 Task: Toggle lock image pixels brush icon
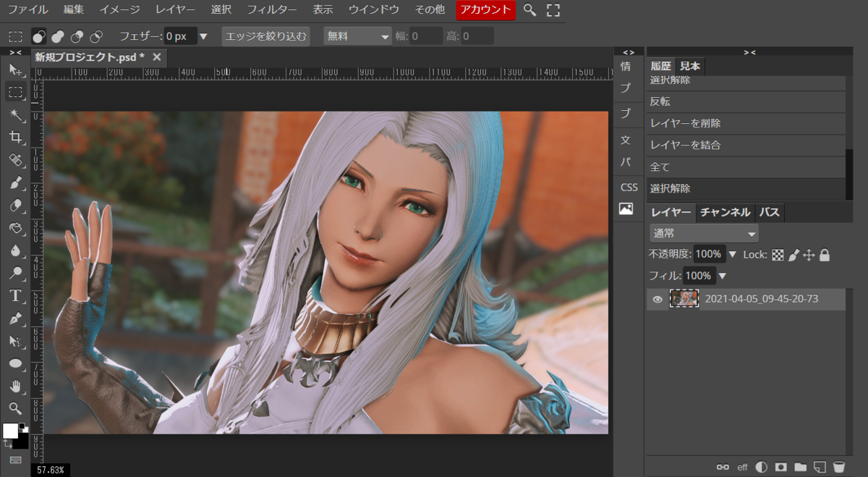[793, 255]
